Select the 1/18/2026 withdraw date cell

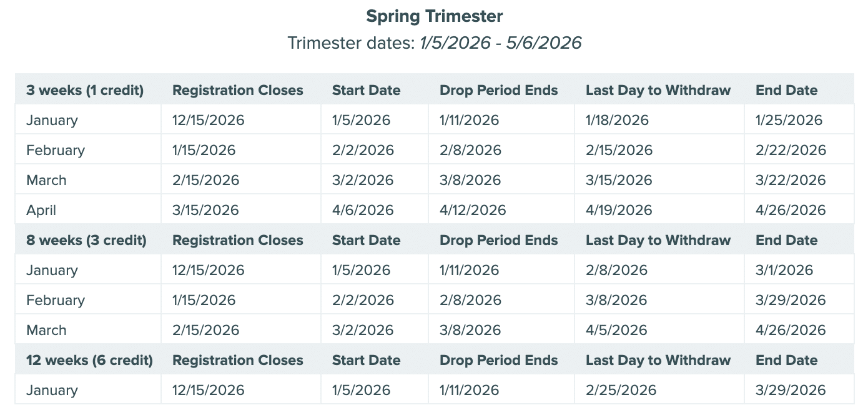coord(617,121)
